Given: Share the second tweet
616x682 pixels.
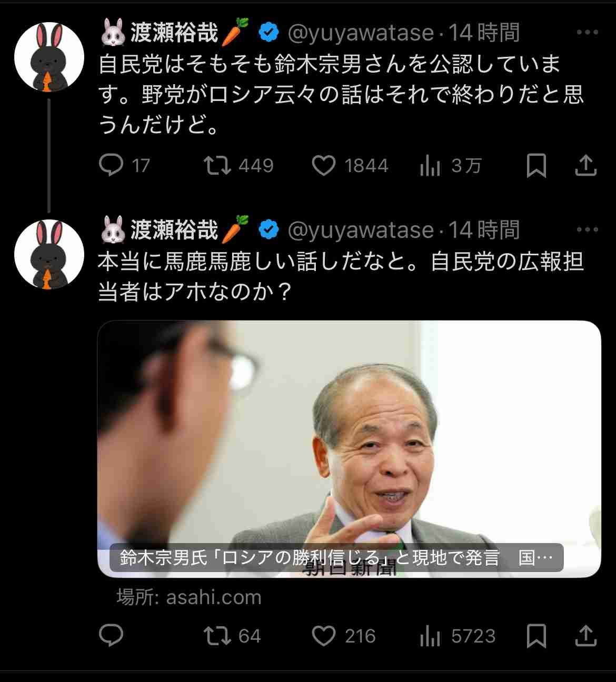Looking at the screenshot, I should pos(585,635).
